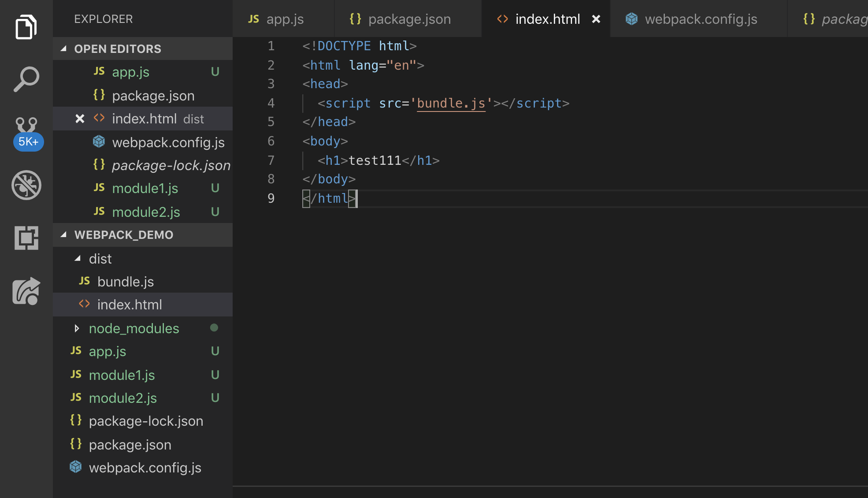Screen dimensions: 868x498
Task: Switch to the app.js tab
Action: pyautogui.click(x=284, y=19)
